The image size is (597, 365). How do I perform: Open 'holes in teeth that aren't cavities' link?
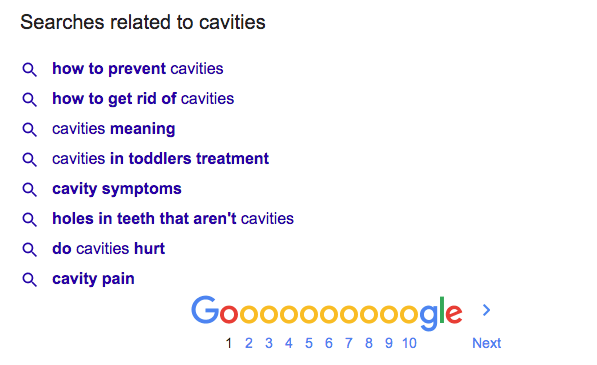click(173, 219)
